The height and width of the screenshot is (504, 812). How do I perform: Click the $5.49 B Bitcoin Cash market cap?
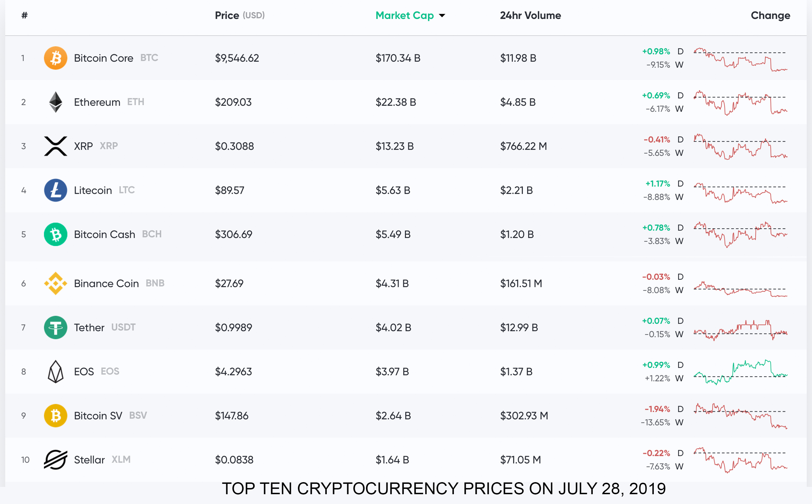tap(393, 234)
